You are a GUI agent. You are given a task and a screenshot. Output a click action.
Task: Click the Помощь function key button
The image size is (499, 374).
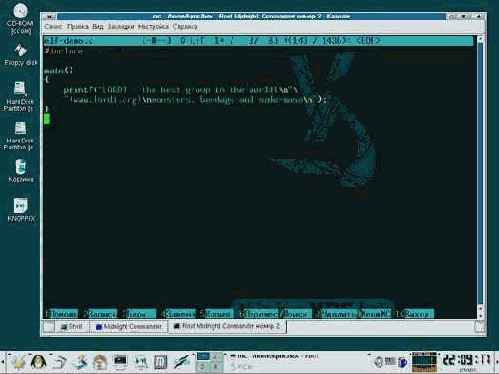pos(63,314)
